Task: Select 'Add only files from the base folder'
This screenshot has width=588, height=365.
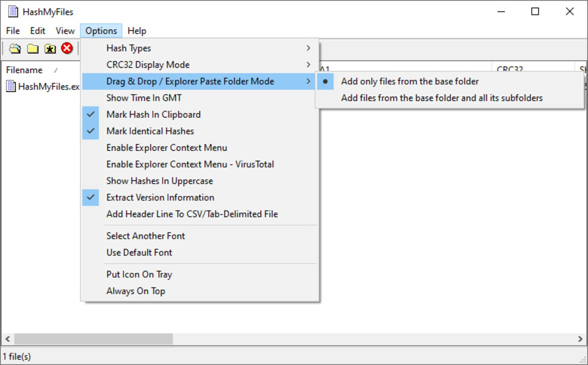Action: click(449, 82)
